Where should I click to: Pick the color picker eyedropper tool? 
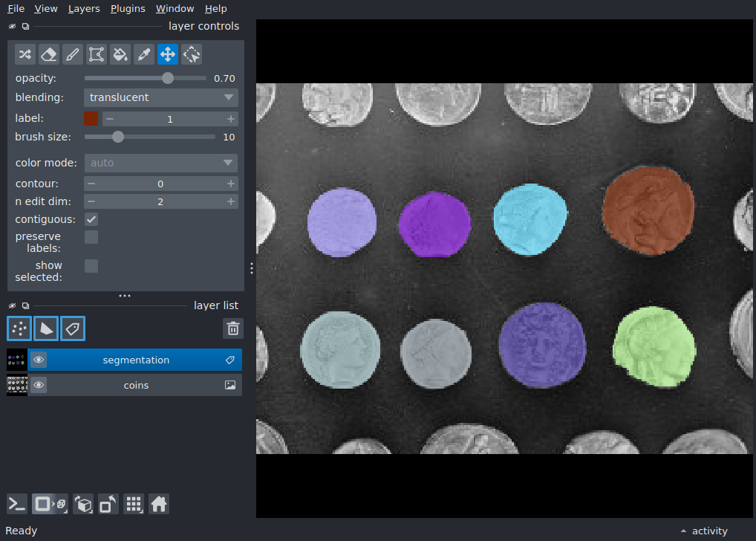coord(143,54)
